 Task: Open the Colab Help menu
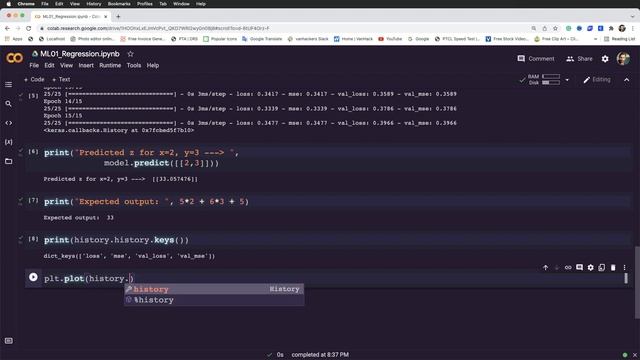click(153, 65)
